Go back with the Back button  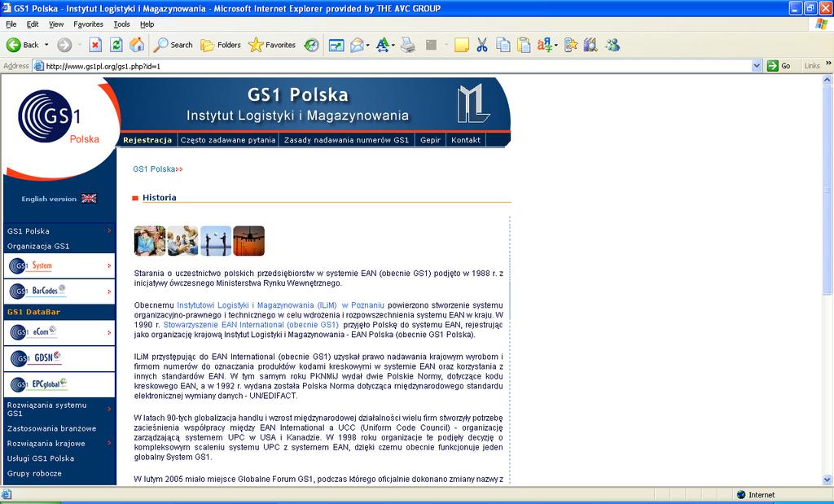click(22, 46)
